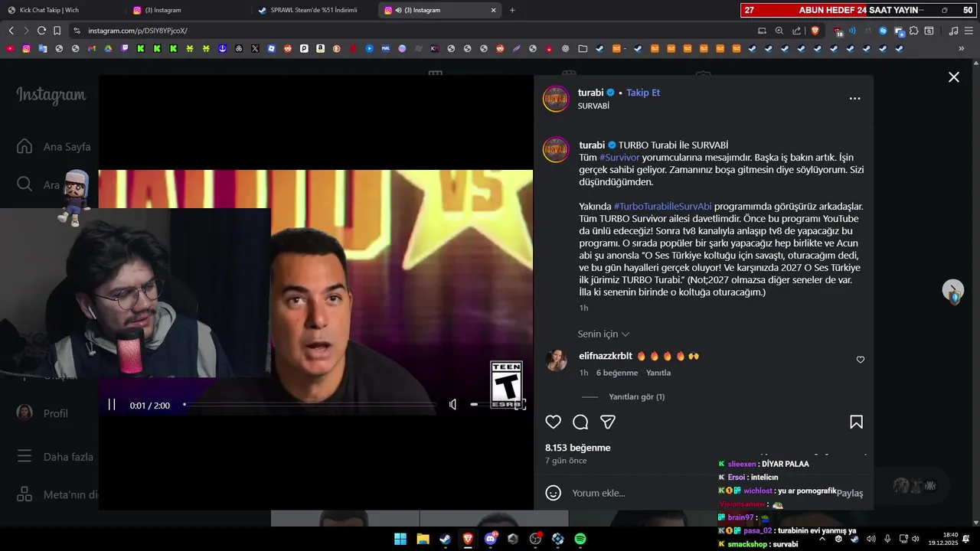Open Windows Start menu
Viewport: 980px width, 551px height.
[400, 539]
